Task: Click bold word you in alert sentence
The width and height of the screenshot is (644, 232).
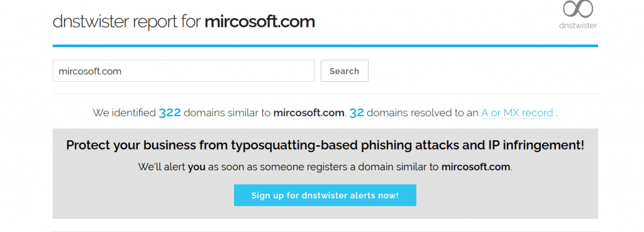Action: [x=197, y=167]
